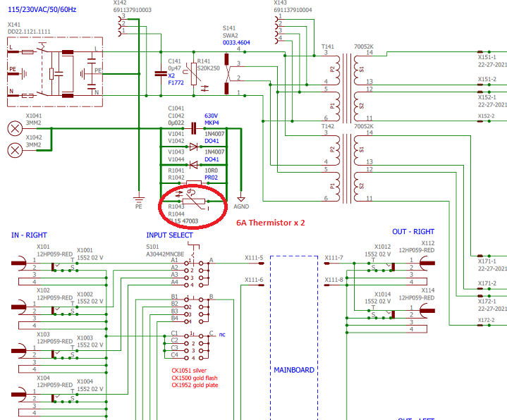Select the 70052K label above T141
Viewport: 507px width, 420px height.
pos(364,47)
